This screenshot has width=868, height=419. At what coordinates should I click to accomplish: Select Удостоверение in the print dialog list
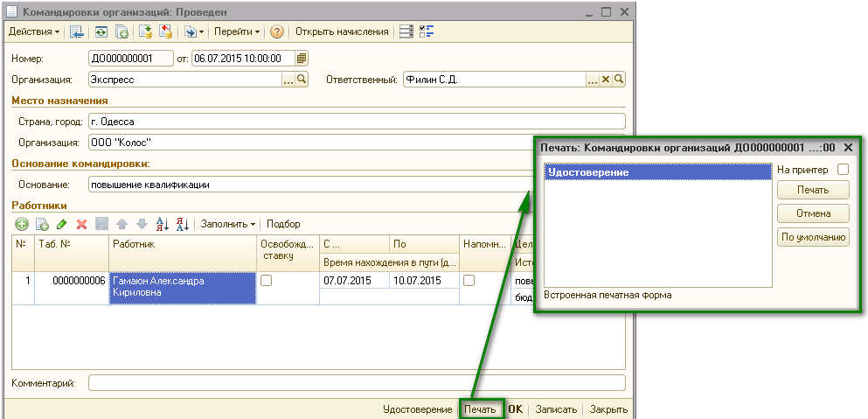tap(657, 172)
